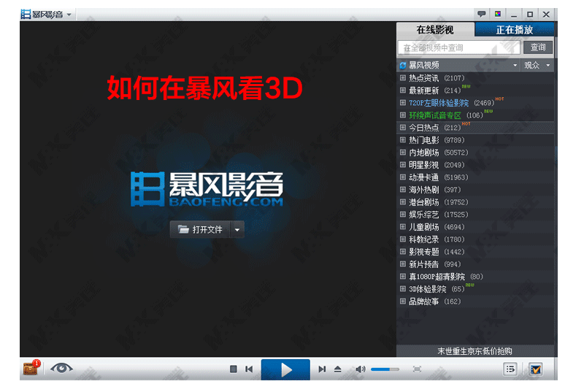
Task: Expand the 今日热点 category
Action: [403, 127]
